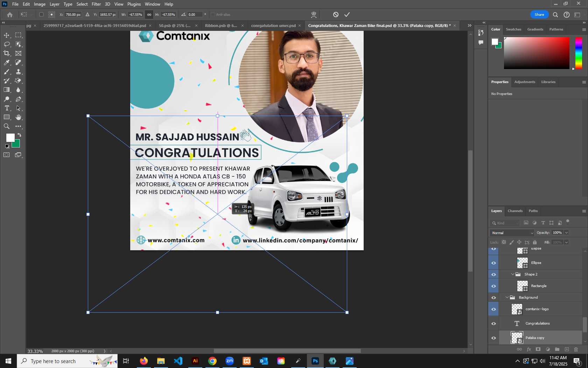Select the Spot Healing Brush tool
Image resolution: width=588 pixels, height=368 pixels.
pos(18,62)
